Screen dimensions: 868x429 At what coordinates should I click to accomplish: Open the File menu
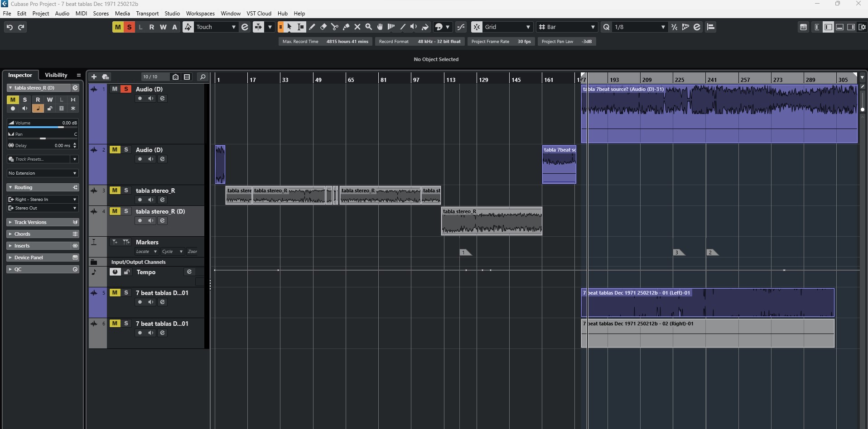[7, 14]
